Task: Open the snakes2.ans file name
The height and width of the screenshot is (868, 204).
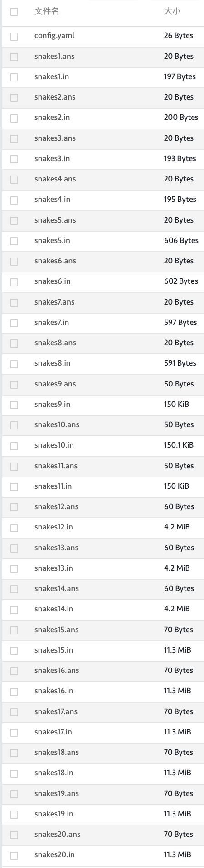Action: click(x=55, y=97)
